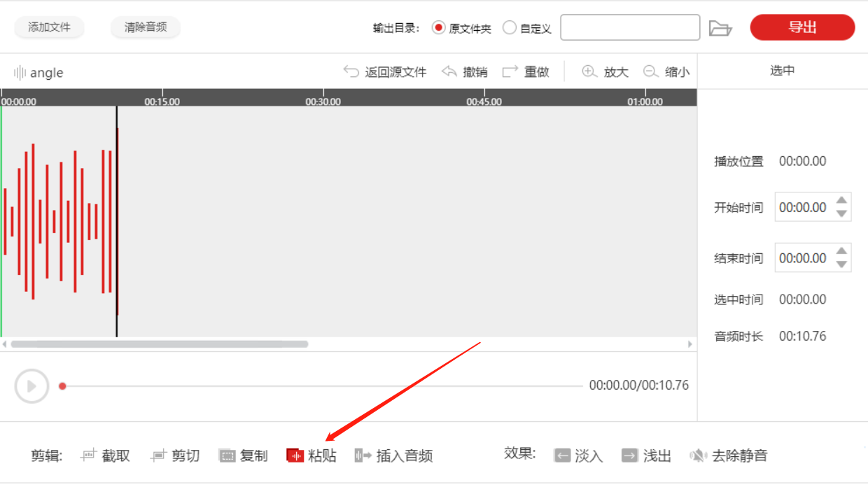Increase 开始时间 with the up arrow
This screenshot has width=868, height=487.
(x=842, y=200)
